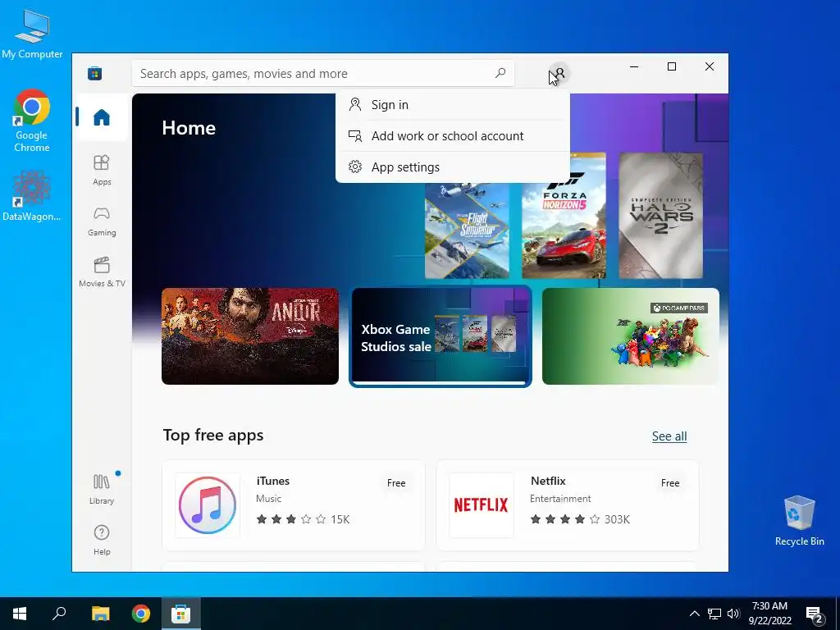Choose Add work or school account

pyautogui.click(x=453, y=136)
